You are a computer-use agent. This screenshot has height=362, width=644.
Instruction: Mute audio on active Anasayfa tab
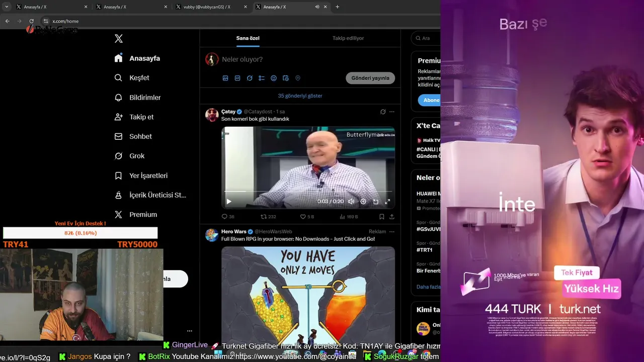pos(317,7)
